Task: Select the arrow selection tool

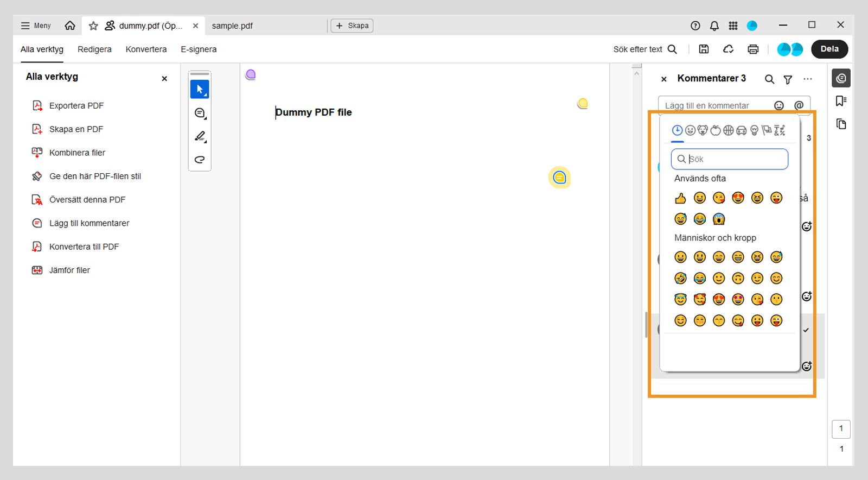Action: (x=200, y=90)
